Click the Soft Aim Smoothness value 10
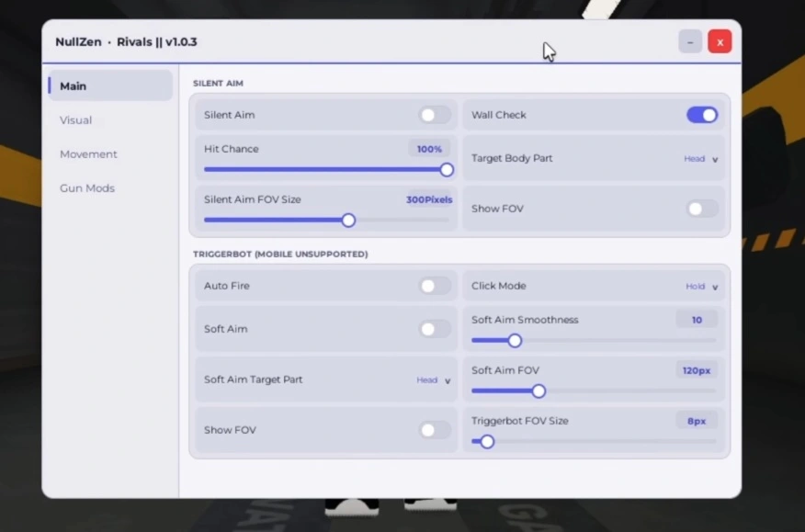This screenshot has height=532, width=805. point(697,320)
